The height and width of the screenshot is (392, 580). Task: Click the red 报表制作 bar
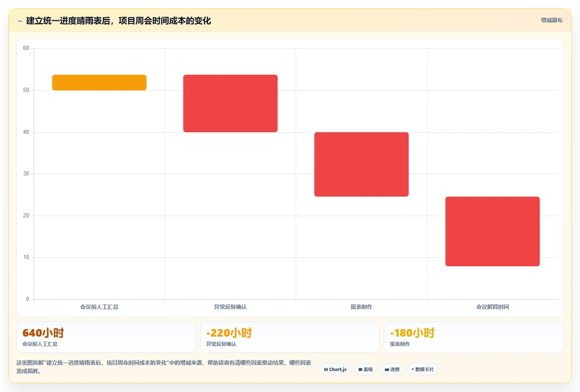click(x=361, y=164)
